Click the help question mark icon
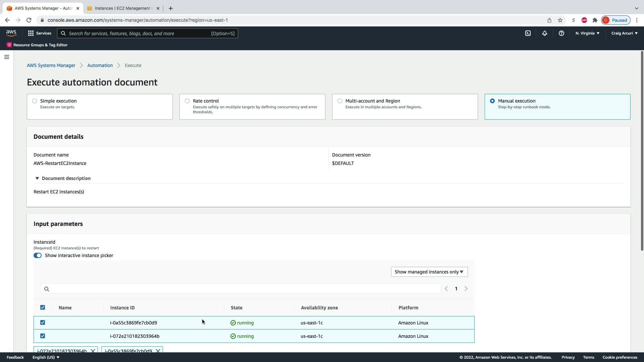Viewport: 644px width, 362px height. 561,33
